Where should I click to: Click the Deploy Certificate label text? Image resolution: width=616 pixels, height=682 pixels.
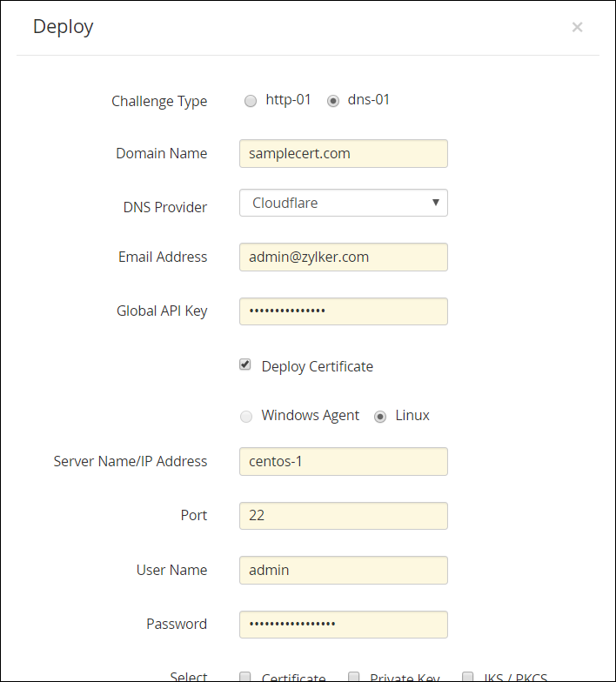coord(317,366)
